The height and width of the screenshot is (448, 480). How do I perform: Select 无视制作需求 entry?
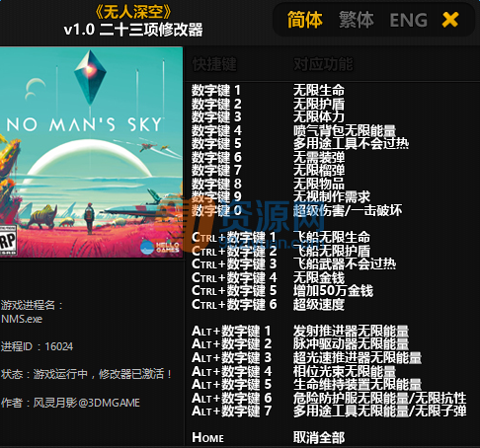(332, 196)
